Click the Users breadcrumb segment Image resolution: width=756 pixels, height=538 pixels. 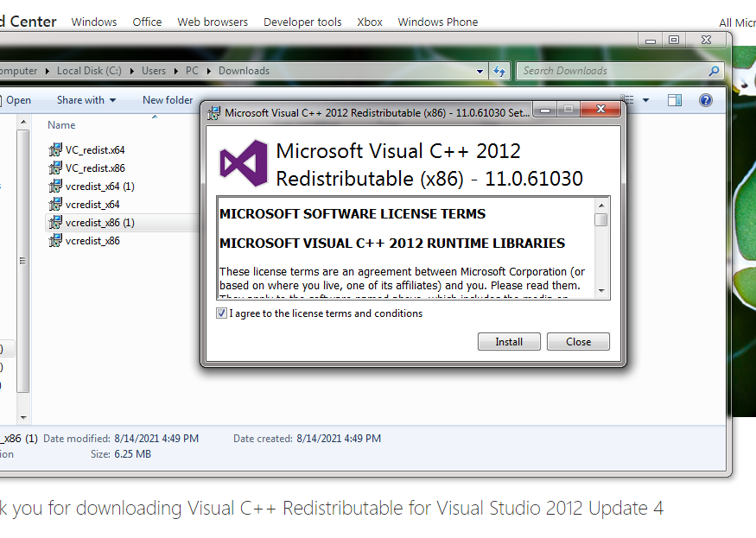(154, 71)
